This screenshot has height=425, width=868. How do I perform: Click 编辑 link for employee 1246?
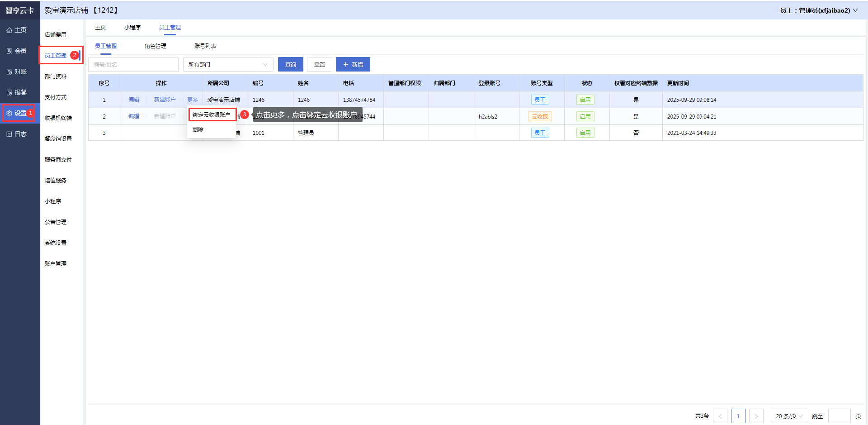134,100
